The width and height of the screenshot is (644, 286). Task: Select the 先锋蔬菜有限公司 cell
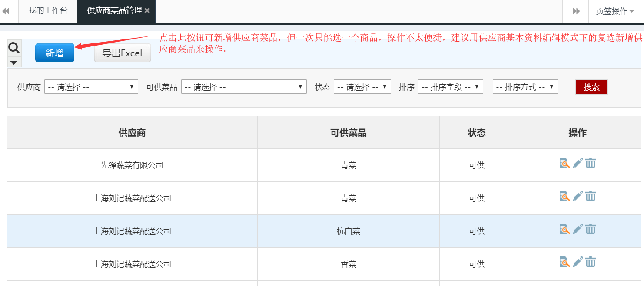(132, 165)
